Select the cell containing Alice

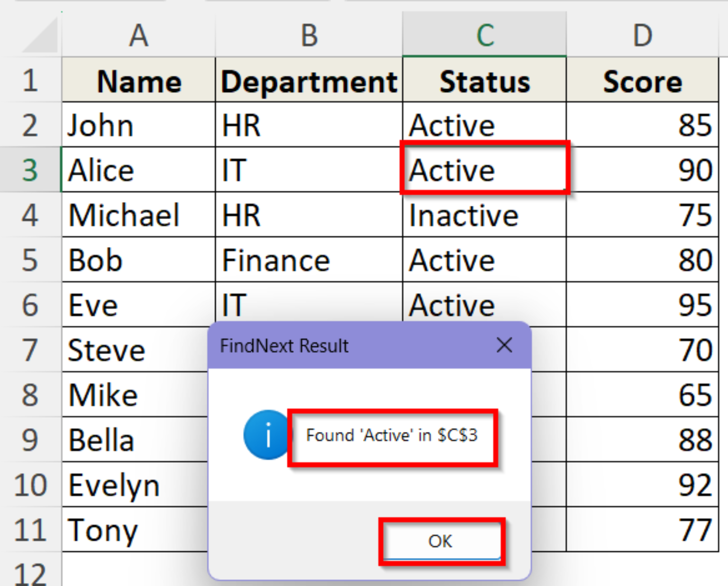pos(138,170)
